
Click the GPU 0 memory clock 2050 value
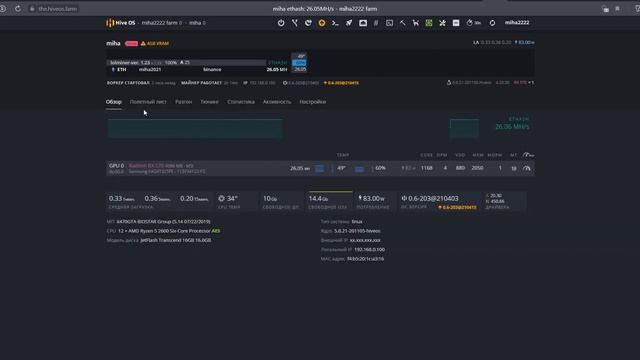(477, 168)
